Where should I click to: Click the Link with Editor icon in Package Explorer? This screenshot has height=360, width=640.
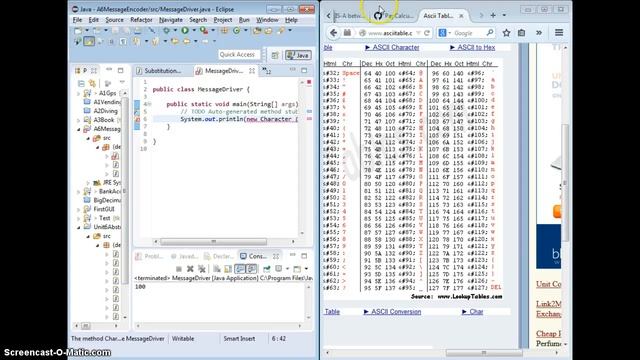point(92,84)
